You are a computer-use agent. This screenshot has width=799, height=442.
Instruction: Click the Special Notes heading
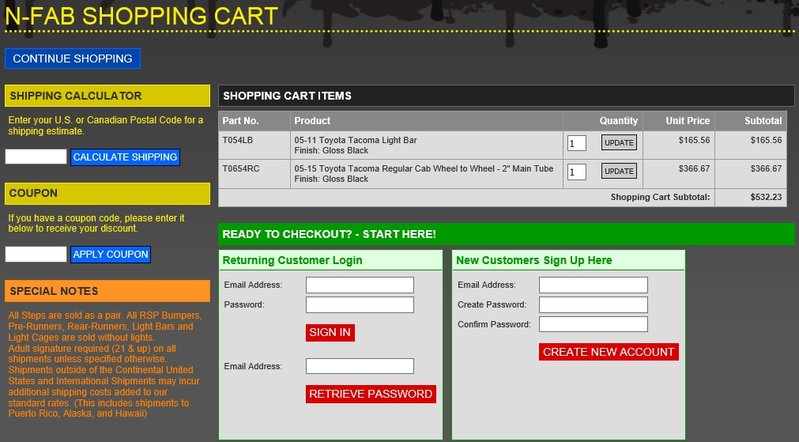coord(108,291)
